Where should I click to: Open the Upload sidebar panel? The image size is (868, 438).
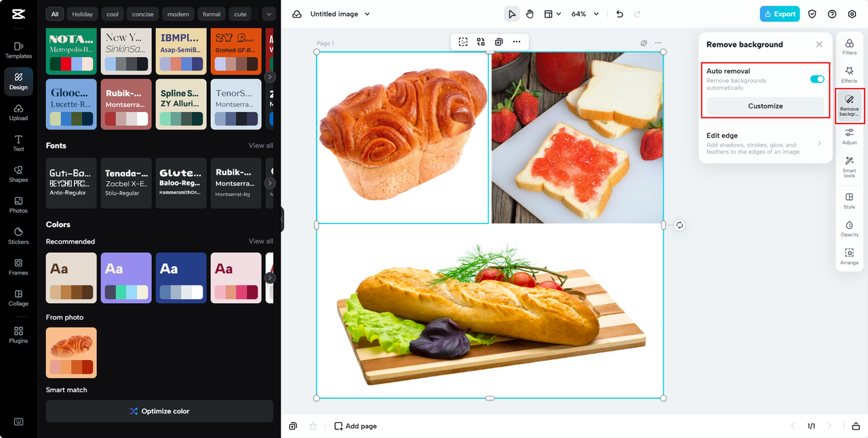click(x=18, y=112)
